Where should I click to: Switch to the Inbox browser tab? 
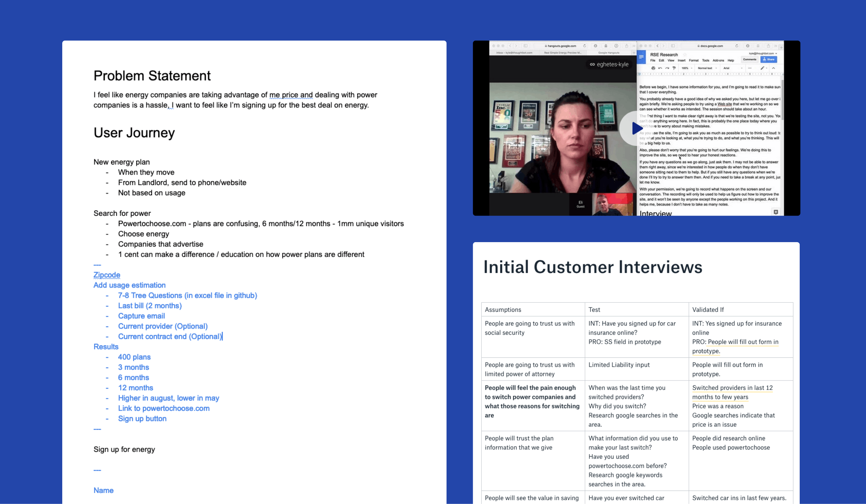point(514,53)
